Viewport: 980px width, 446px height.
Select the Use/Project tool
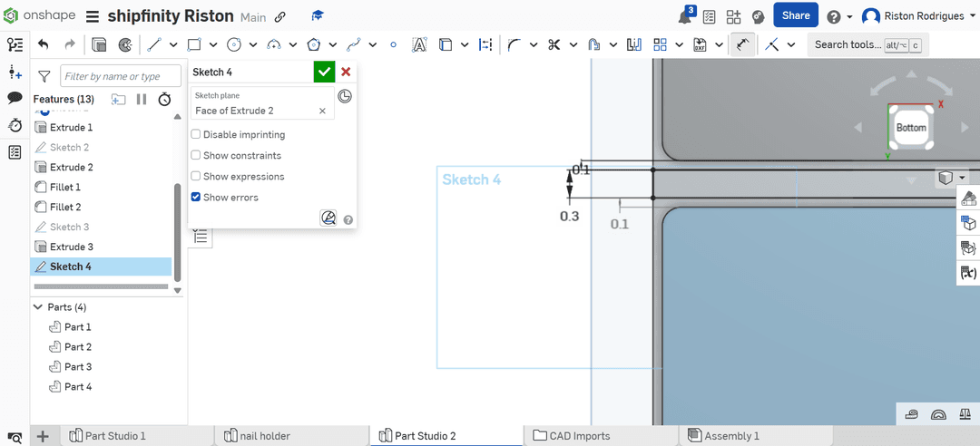click(446, 44)
